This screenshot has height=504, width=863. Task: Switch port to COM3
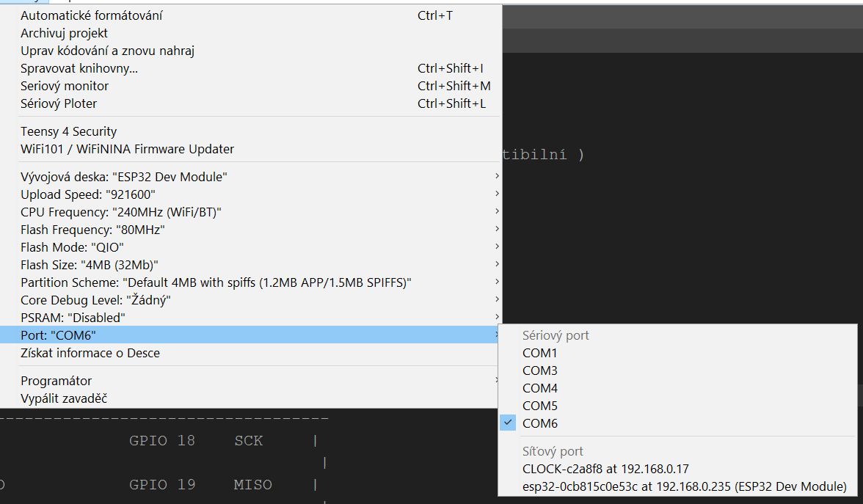(540, 370)
